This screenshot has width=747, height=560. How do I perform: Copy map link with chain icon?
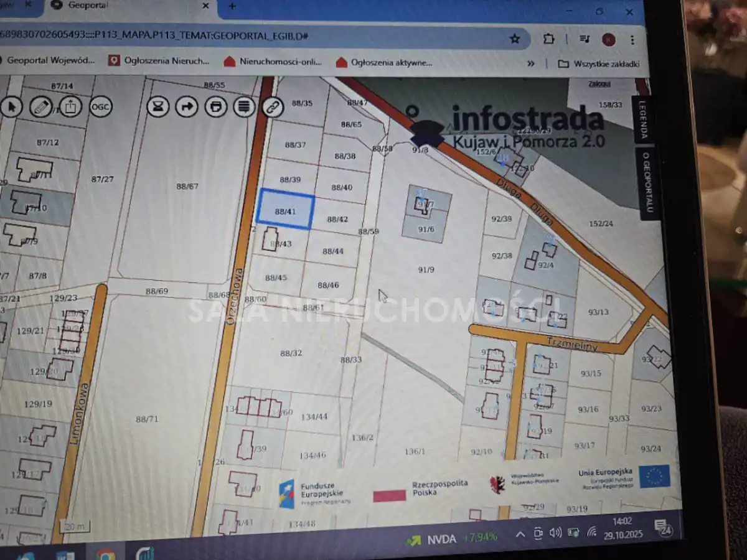pos(272,107)
